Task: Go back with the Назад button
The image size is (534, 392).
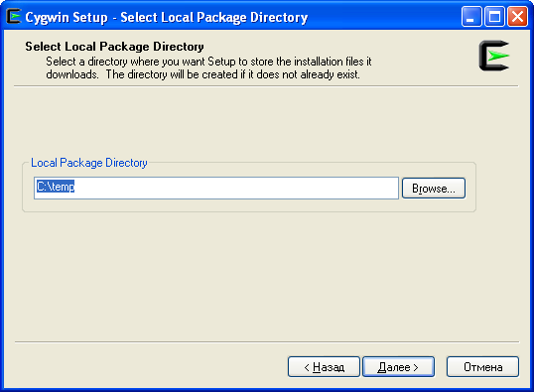Action: [324, 367]
